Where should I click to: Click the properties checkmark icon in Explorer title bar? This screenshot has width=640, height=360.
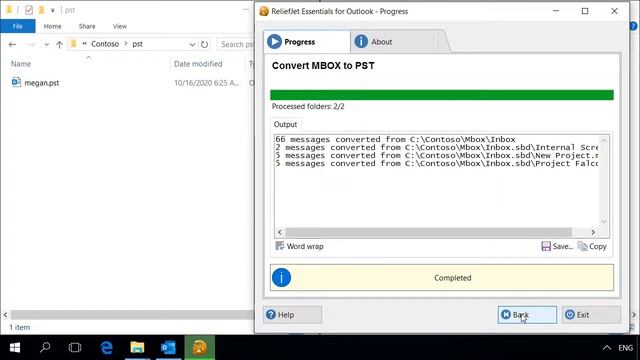click(29, 10)
